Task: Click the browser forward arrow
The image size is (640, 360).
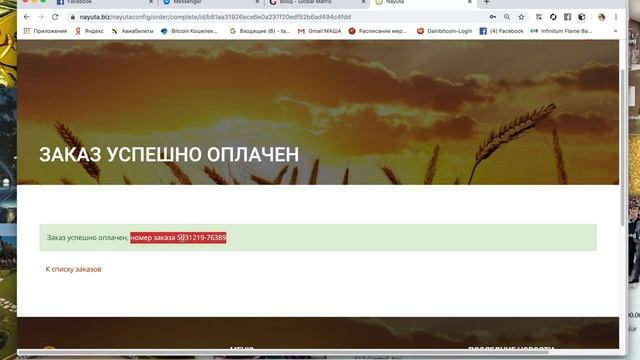Action: click(41, 17)
